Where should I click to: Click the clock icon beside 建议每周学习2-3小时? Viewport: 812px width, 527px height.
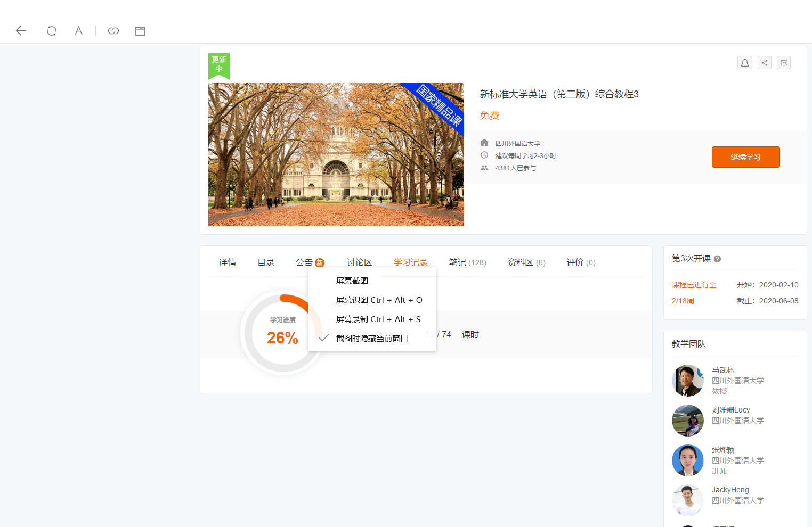pyautogui.click(x=484, y=155)
